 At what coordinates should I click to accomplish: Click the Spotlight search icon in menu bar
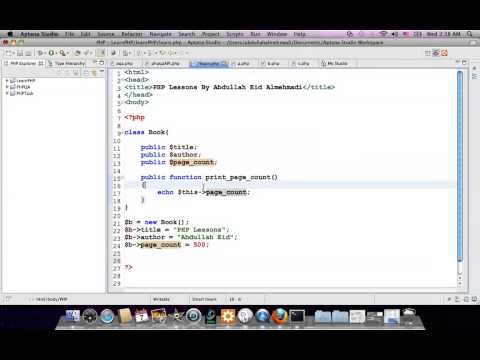(470, 34)
